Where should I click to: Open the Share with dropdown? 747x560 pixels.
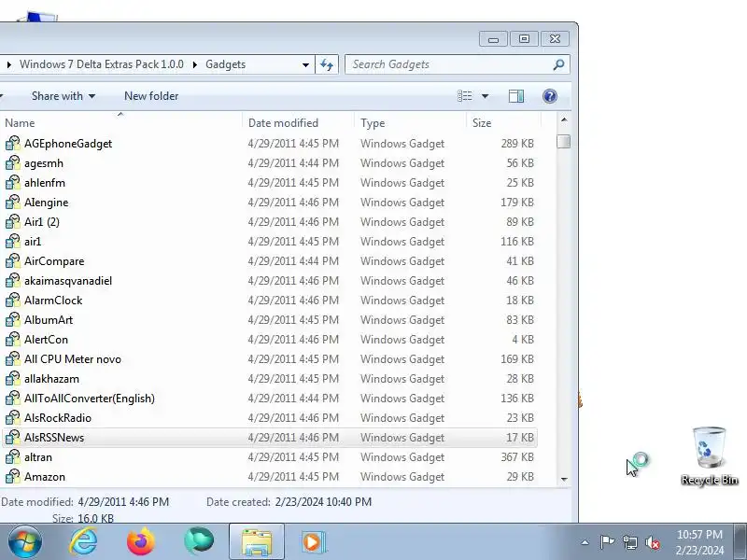click(x=63, y=96)
